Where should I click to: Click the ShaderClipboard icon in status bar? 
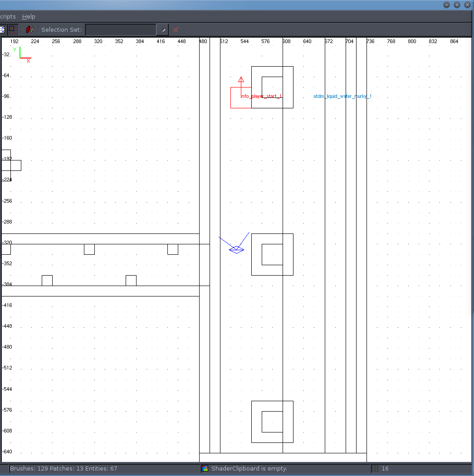pyautogui.click(x=205, y=468)
